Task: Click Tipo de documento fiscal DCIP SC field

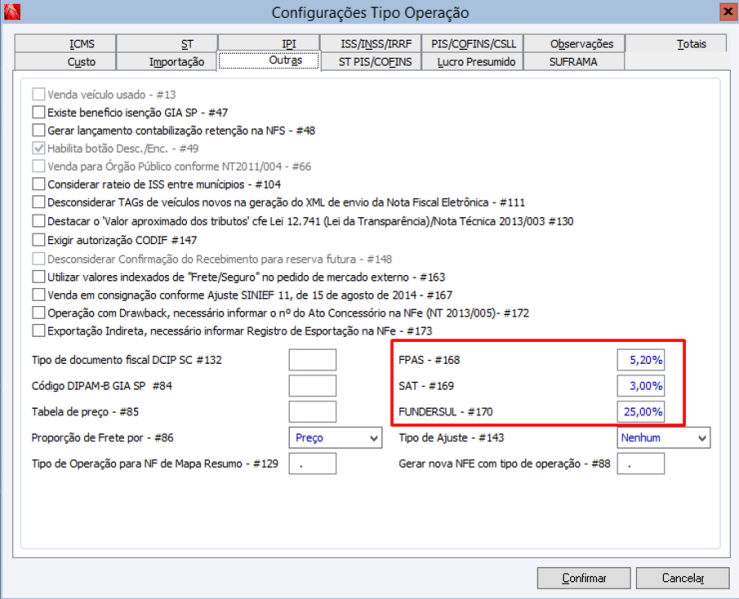Action: 312,360
